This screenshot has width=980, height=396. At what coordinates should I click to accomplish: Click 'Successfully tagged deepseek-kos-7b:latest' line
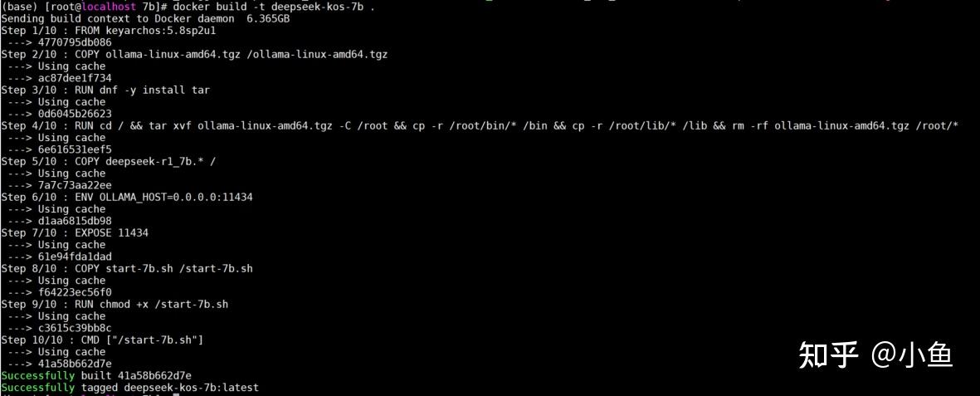[x=130, y=387]
